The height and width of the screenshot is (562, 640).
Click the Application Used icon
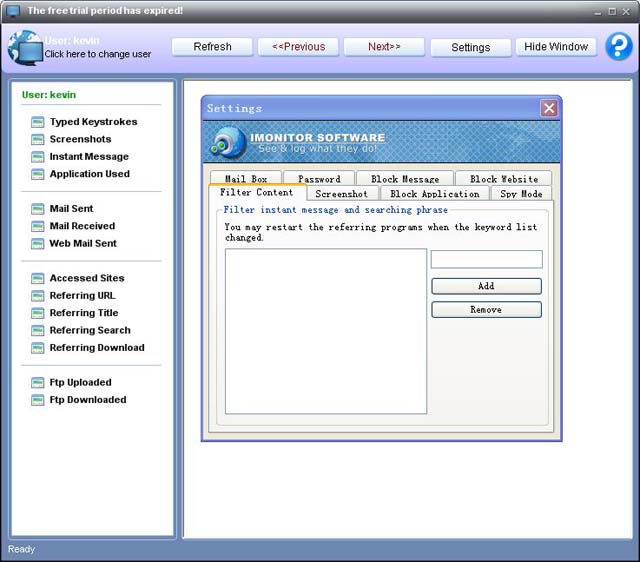tap(38, 174)
